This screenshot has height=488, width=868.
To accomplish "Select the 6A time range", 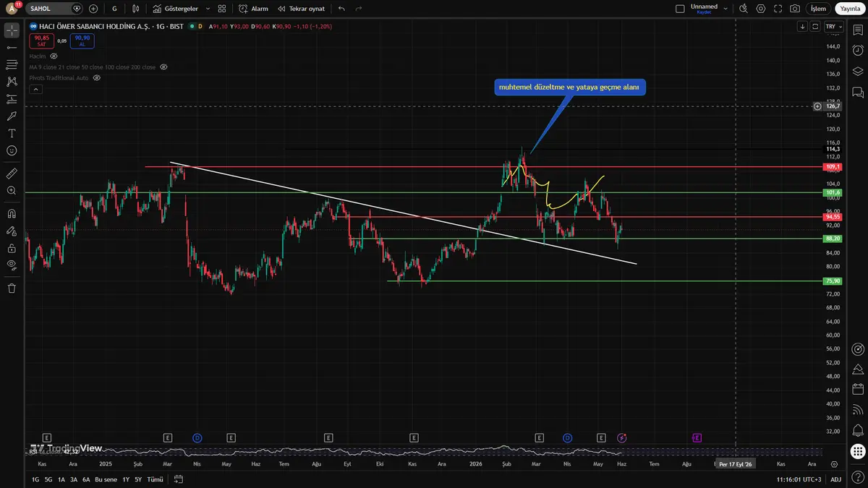I will pyautogui.click(x=86, y=479).
